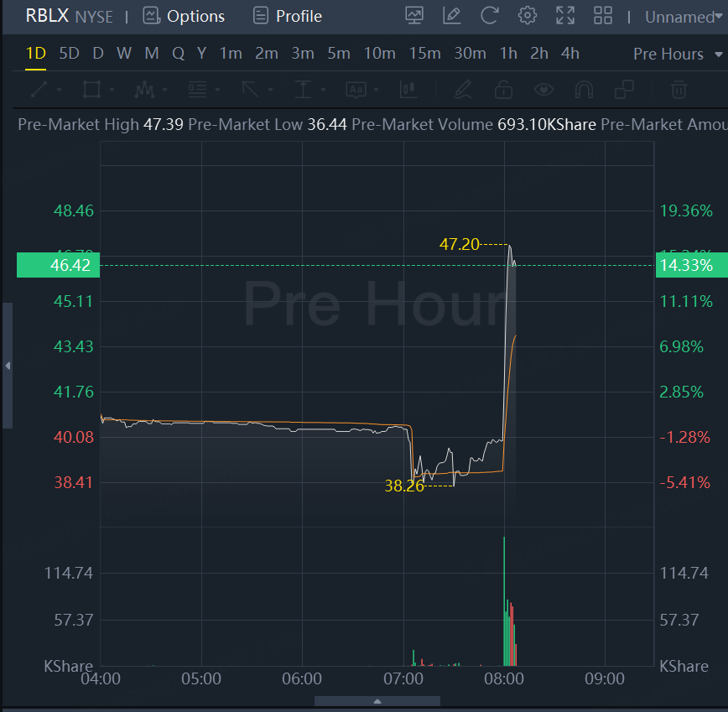728x712 pixels.
Task: Open the multi-chart grid layout icon
Action: click(603, 16)
